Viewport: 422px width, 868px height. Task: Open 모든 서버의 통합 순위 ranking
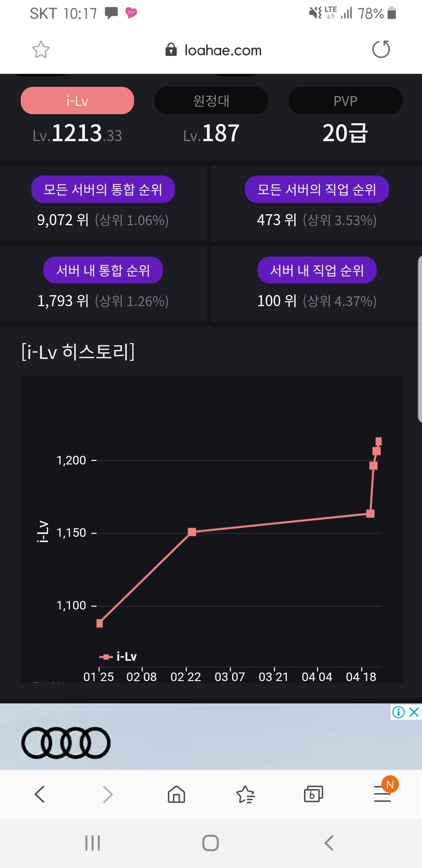pos(103,189)
